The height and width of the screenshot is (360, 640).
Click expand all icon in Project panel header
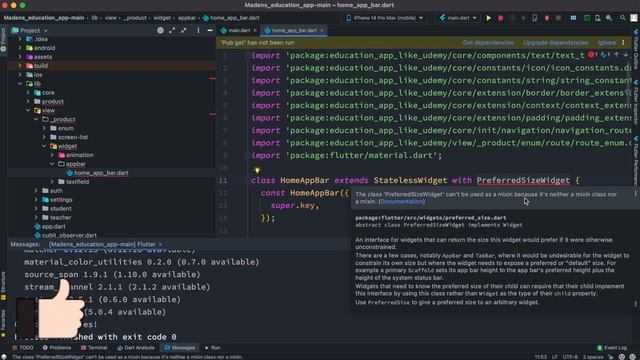coord(172,30)
